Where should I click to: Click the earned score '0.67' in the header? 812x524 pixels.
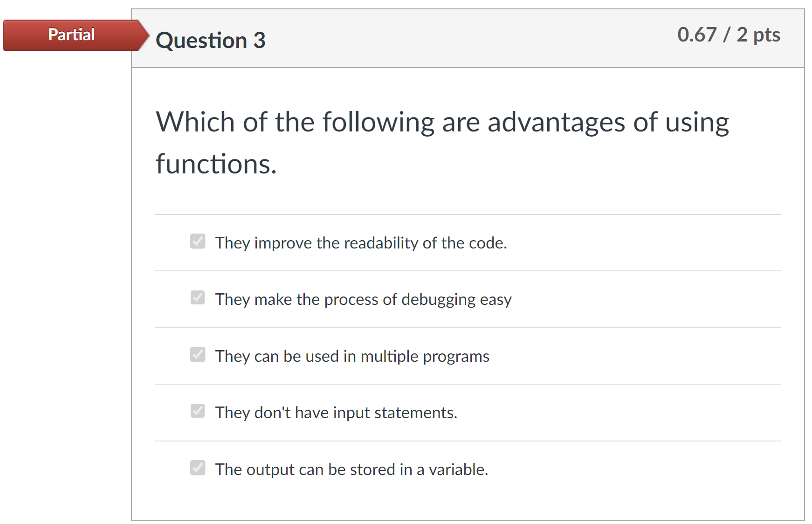pos(697,34)
